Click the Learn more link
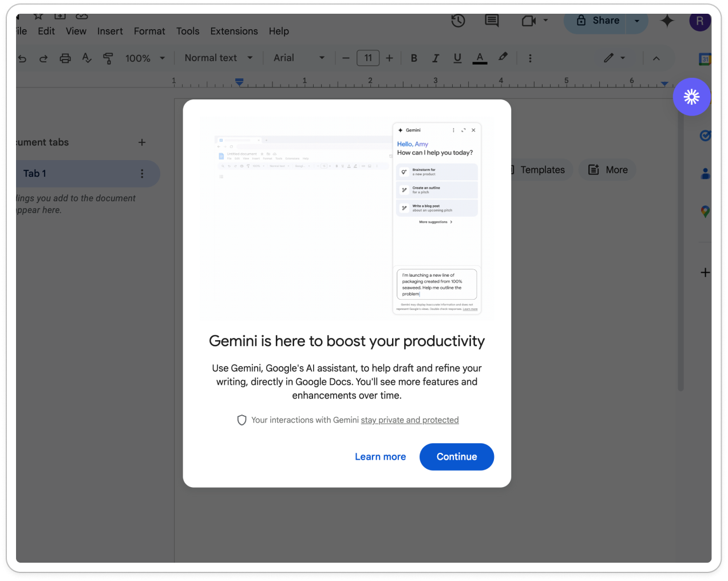This screenshot has width=728, height=581. 380,457
